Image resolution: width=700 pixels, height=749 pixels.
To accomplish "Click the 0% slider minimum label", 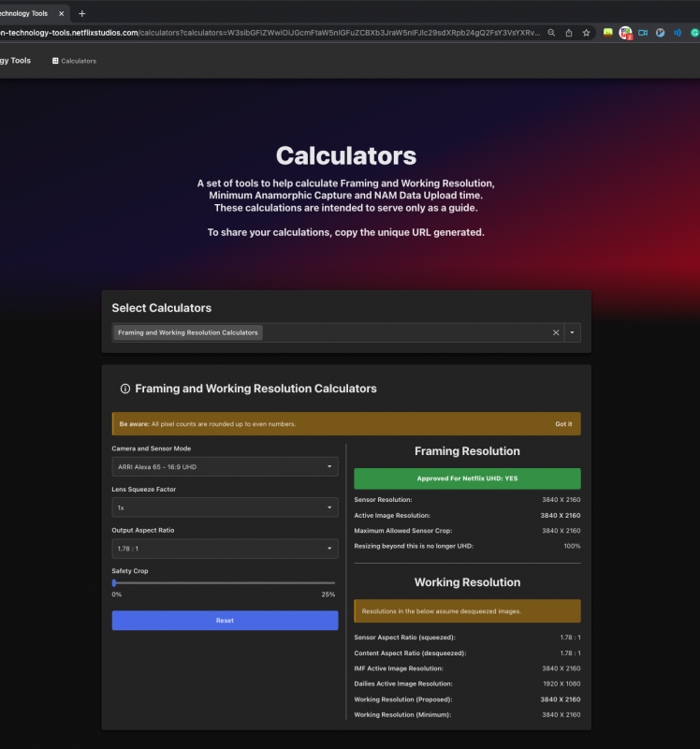I will pos(116,595).
